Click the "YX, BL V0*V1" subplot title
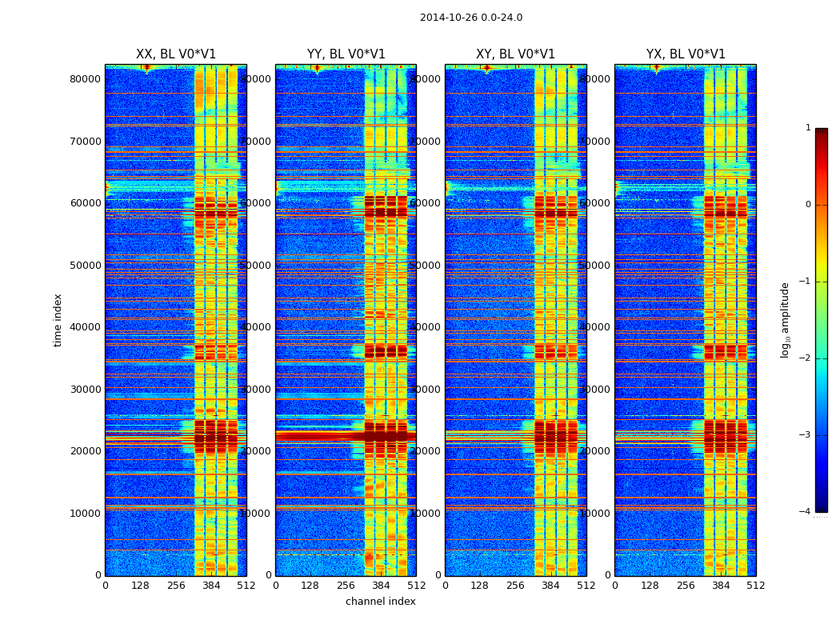840x640 pixels. click(x=686, y=54)
